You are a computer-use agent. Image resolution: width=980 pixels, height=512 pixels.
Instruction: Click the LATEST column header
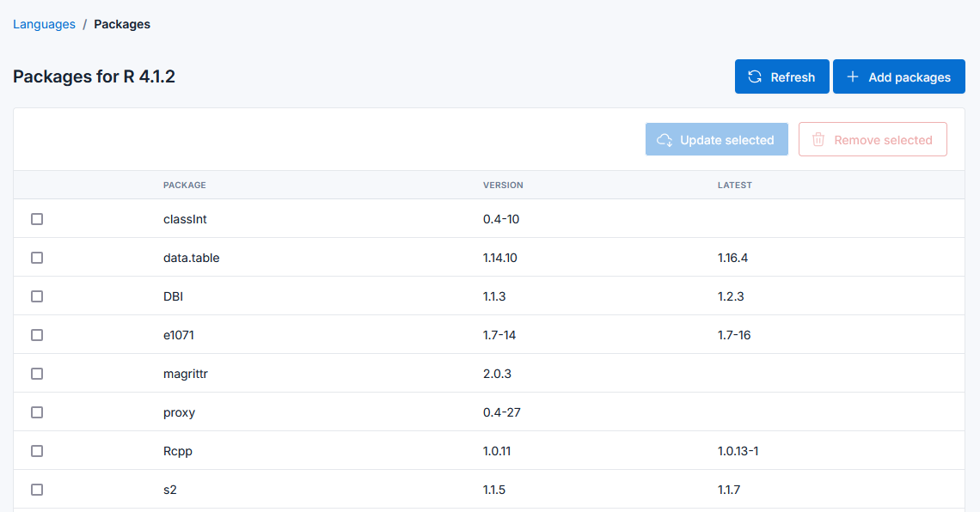tap(734, 185)
